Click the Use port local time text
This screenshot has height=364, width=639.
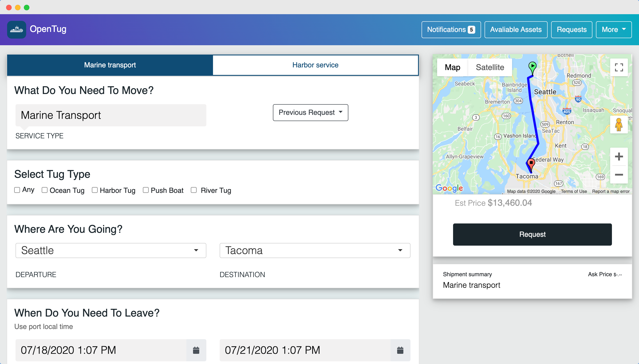coord(43,327)
